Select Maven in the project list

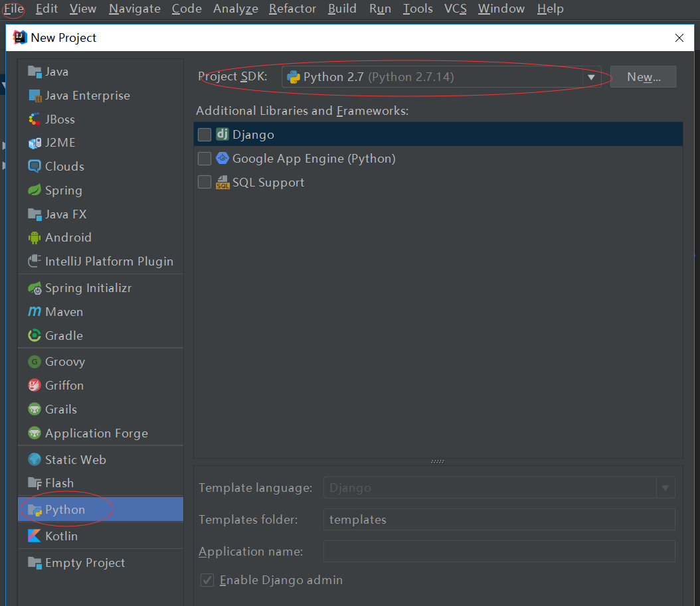[100, 311]
